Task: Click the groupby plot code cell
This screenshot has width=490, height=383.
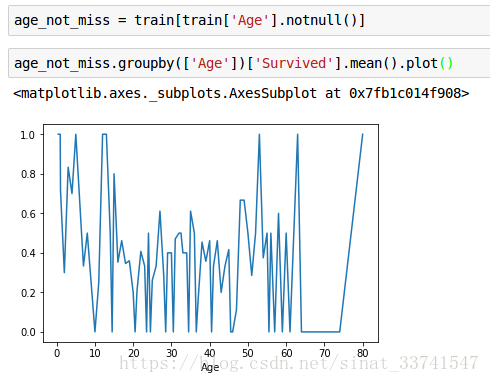Action: (249, 63)
